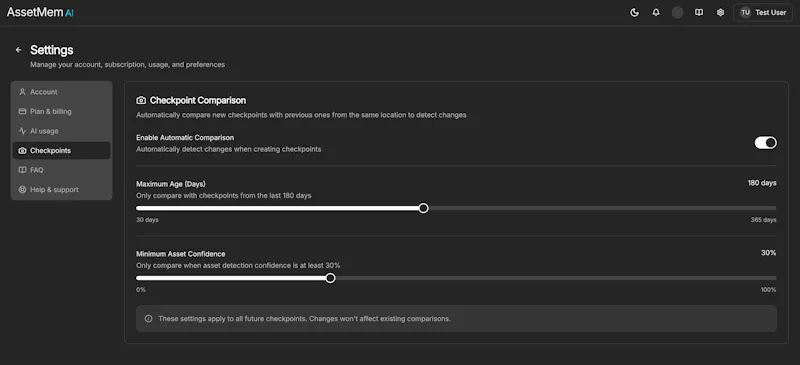Open the AI usage section

click(x=61, y=131)
